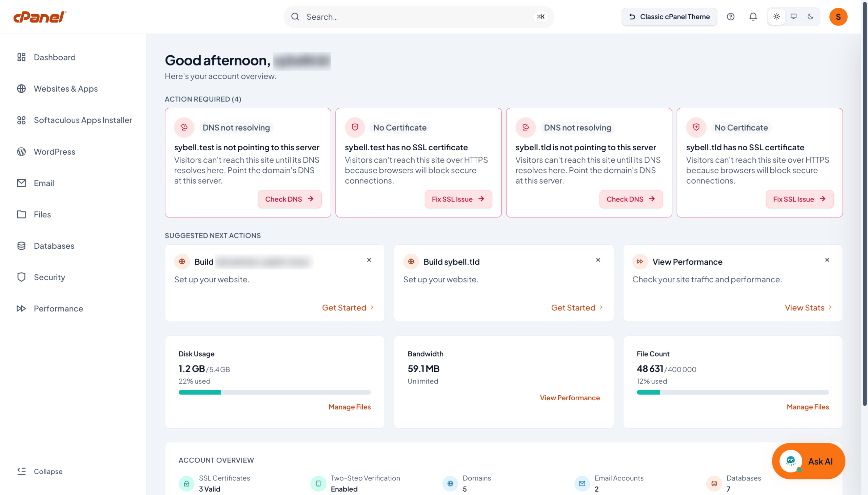868x495 pixels.
Task: Click the Disk Usage progress bar
Action: point(275,392)
